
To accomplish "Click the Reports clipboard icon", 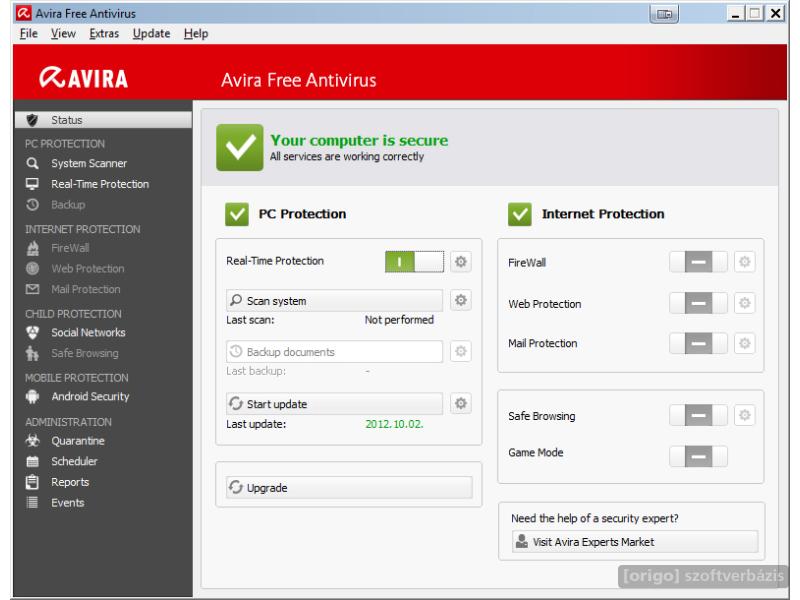I will [32, 482].
